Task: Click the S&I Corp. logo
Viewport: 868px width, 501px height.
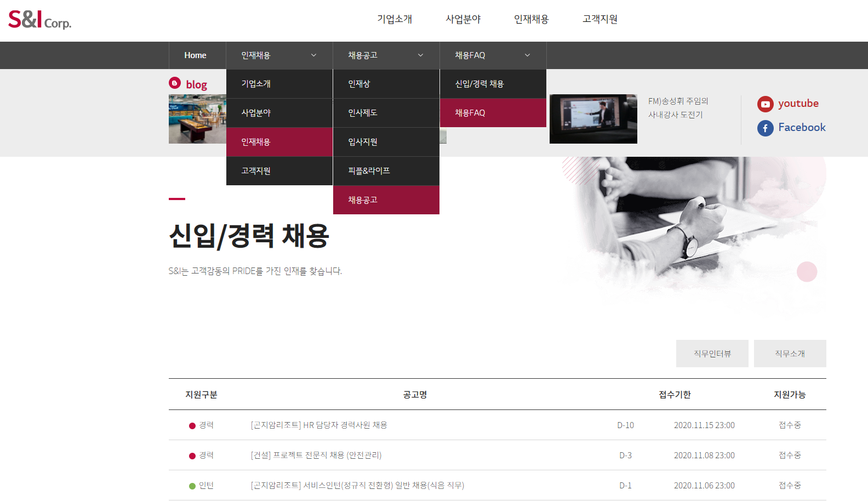Action: [x=39, y=20]
